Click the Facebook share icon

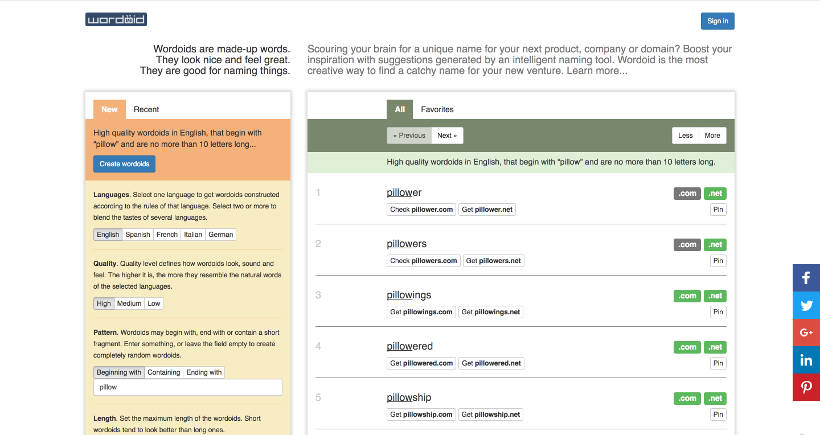coord(806,278)
